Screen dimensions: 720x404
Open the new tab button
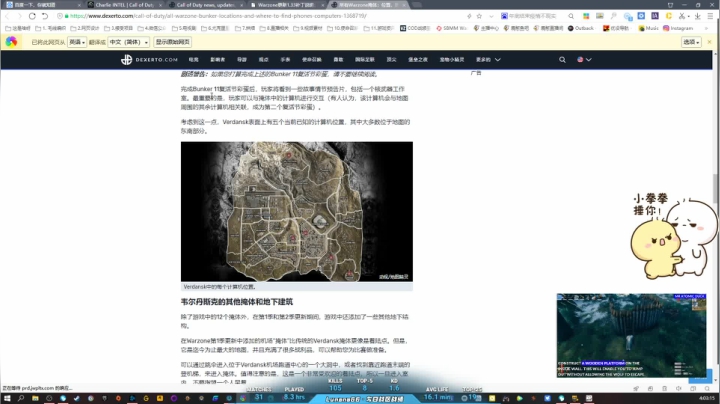tap(417, 5)
